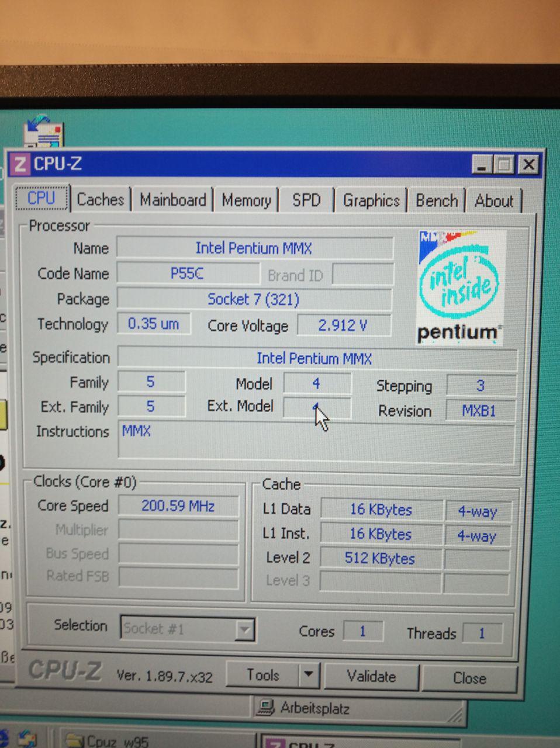This screenshot has width=560, height=748.
Task: Click the Package value Socket 7 (321)
Action: pos(254,299)
